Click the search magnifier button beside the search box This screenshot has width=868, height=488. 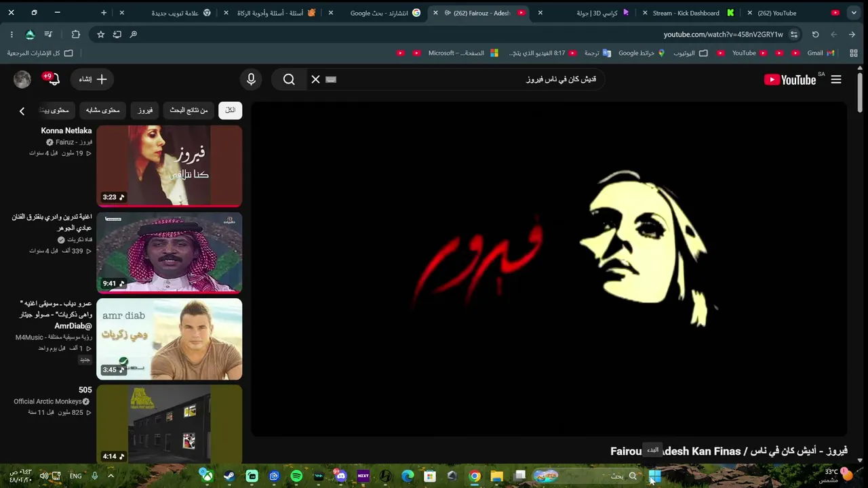tap(289, 79)
